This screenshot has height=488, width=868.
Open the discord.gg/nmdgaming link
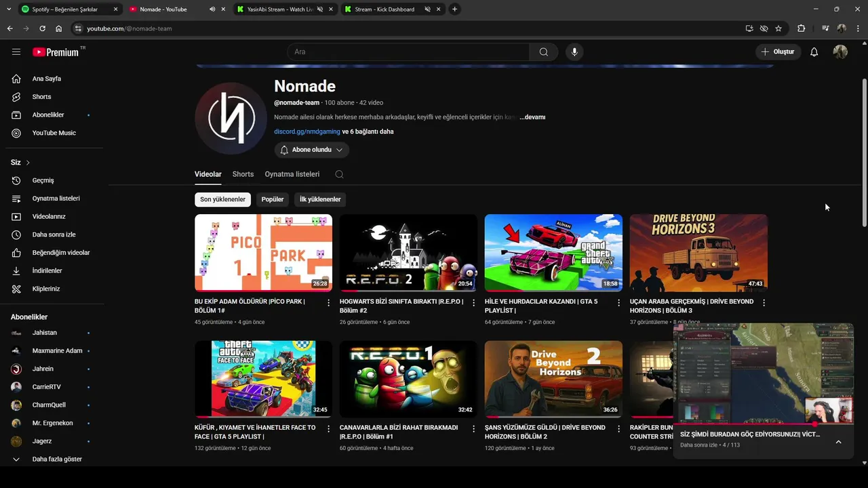click(x=307, y=131)
